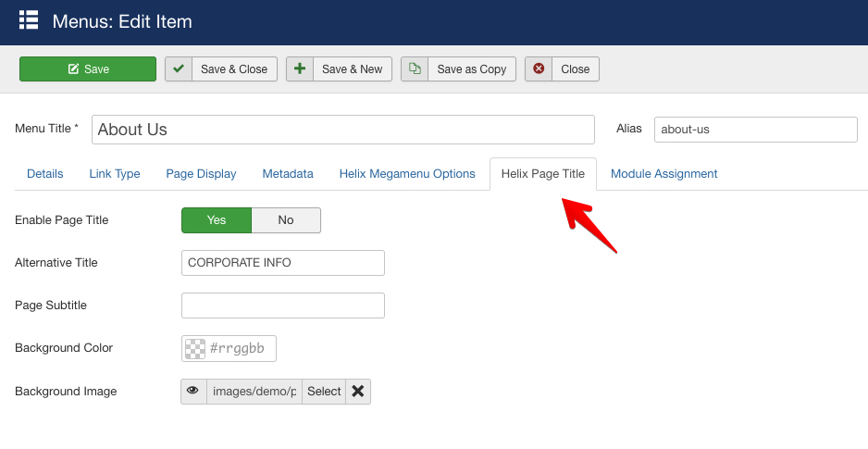Viewport: 868px width, 449px height.
Task: Click the plus icon beside Save & New
Action: click(x=300, y=69)
